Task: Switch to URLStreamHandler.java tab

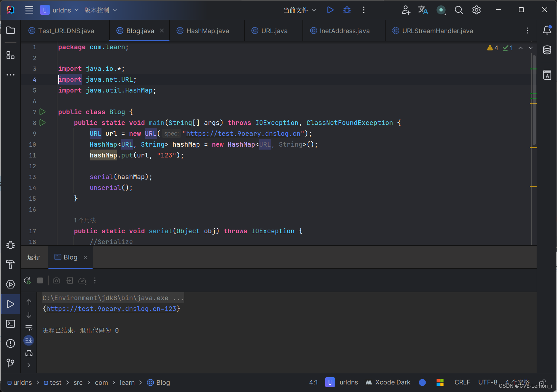Action: 433,31
